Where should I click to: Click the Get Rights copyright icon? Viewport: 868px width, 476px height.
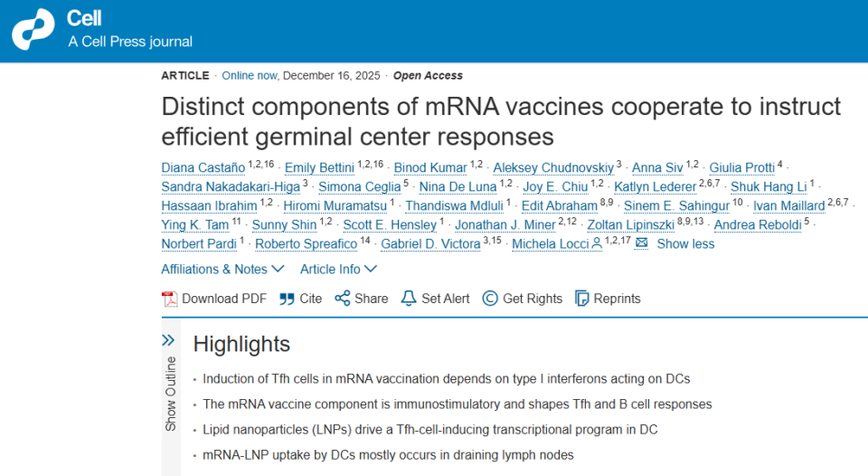click(x=490, y=299)
